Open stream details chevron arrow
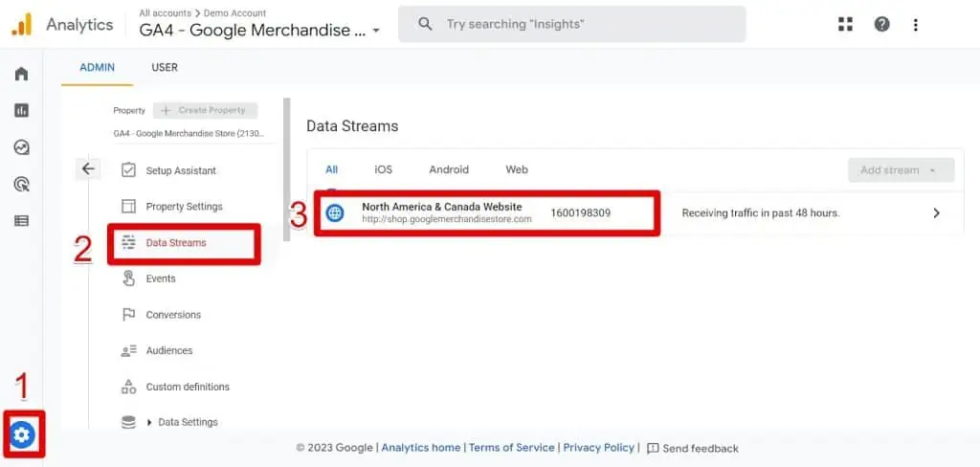 pyautogui.click(x=936, y=213)
